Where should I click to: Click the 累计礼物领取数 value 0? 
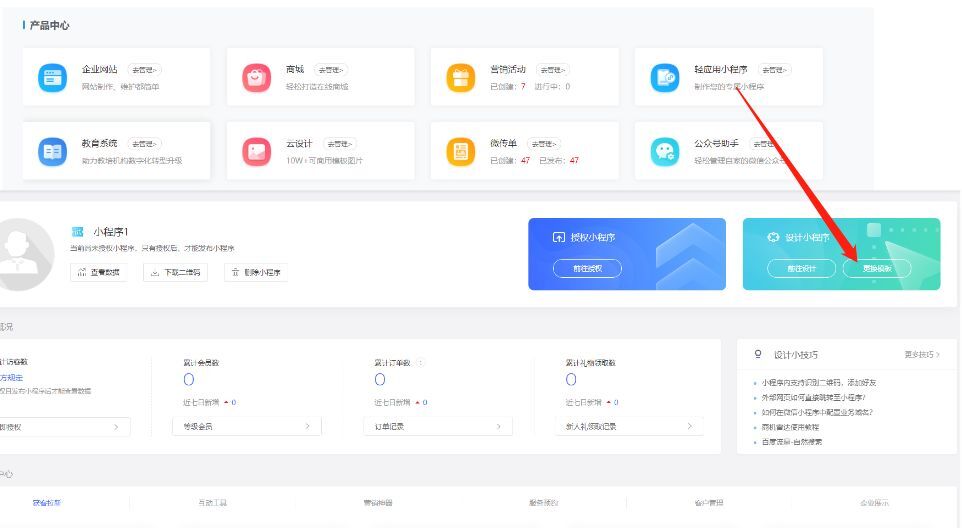[571, 380]
